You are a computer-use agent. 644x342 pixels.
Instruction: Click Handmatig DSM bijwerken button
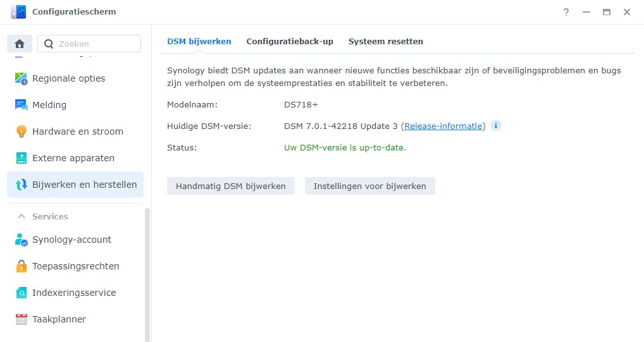[x=231, y=186]
